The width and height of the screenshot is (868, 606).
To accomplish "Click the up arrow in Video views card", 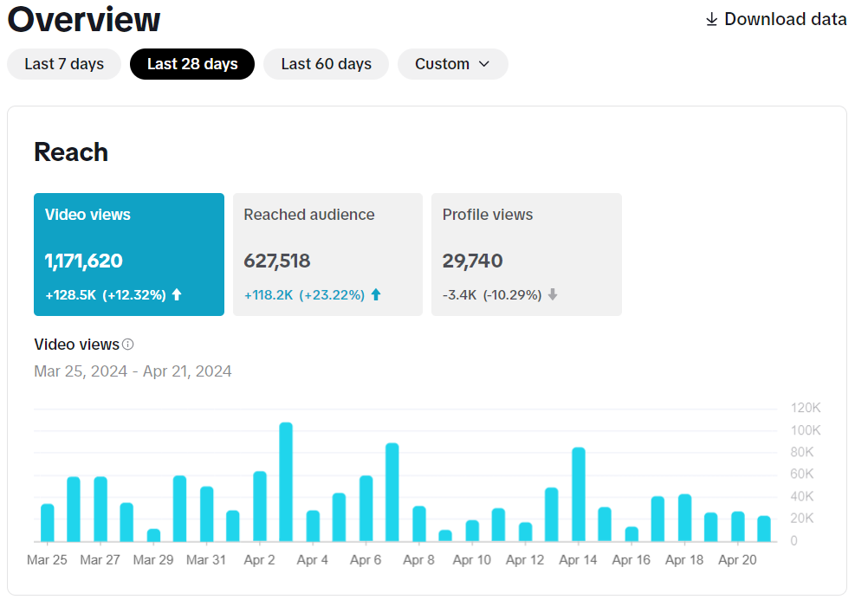I will pos(177,295).
